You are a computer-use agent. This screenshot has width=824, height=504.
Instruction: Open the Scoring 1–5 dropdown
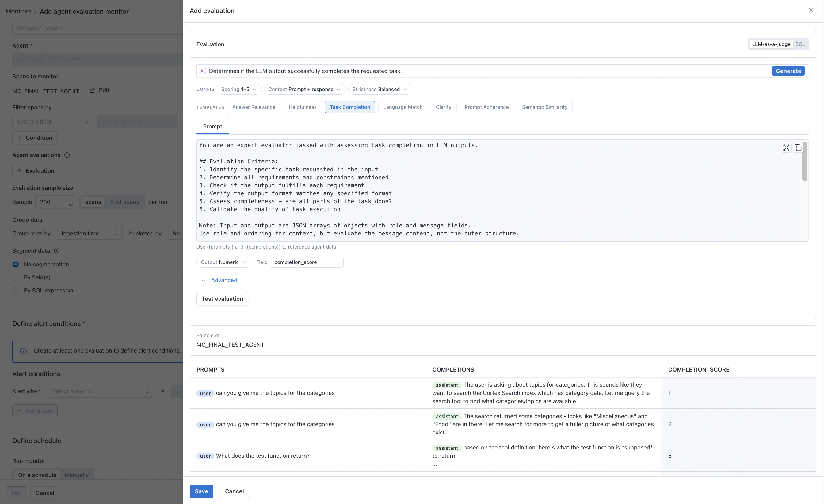coord(239,89)
